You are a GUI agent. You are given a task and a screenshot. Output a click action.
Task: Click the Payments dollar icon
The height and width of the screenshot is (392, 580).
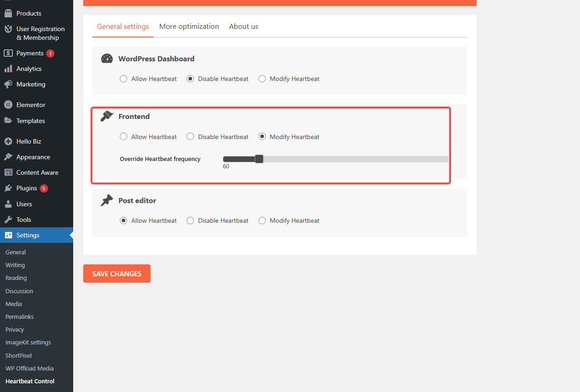pos(8,53)
